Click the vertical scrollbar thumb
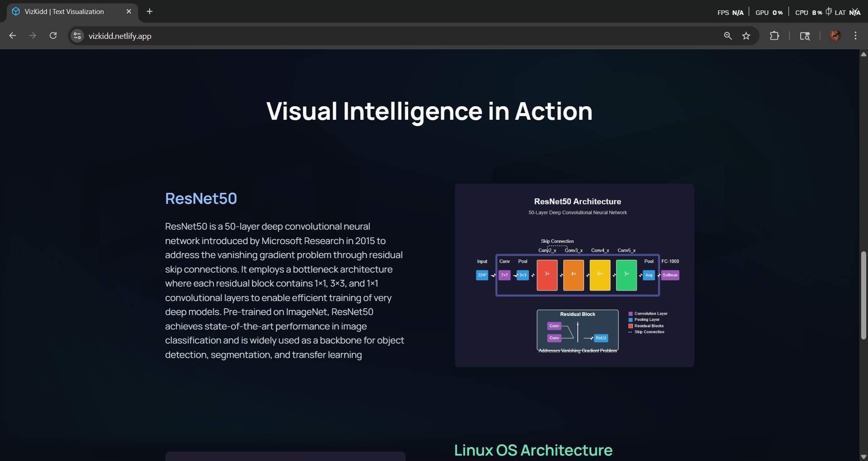 pyautogui.click(x=863, y=295)
